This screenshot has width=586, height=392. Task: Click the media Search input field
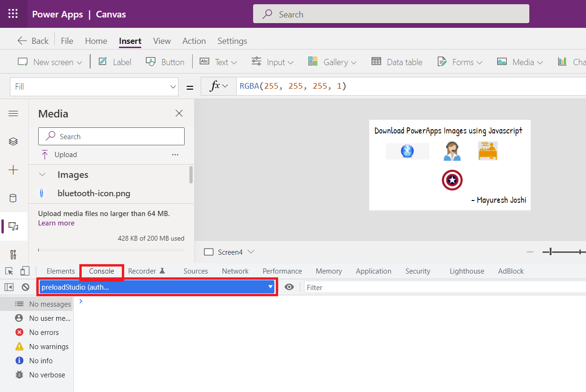(111, 136)
